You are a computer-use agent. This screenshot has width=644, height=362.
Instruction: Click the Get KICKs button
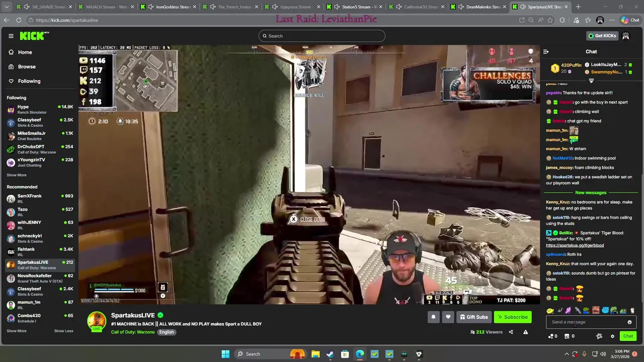[x=602, y=36]
